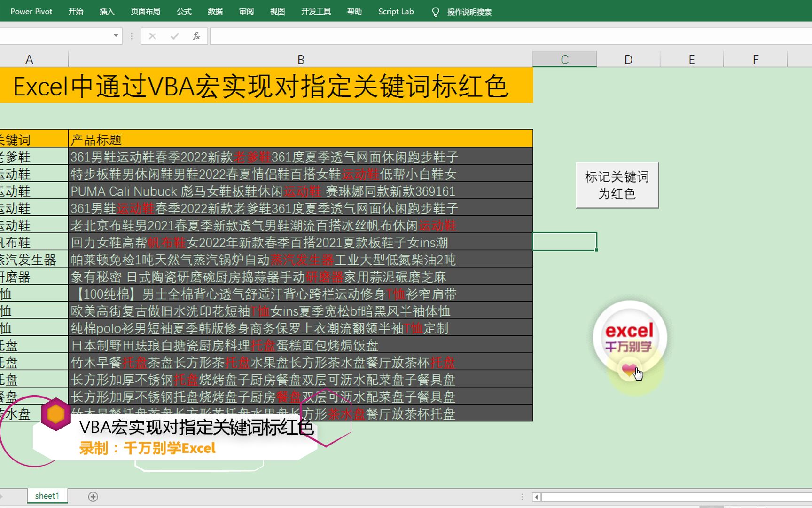
Task: Add a new sheet with the plus icon
Action: click(93, 497)
